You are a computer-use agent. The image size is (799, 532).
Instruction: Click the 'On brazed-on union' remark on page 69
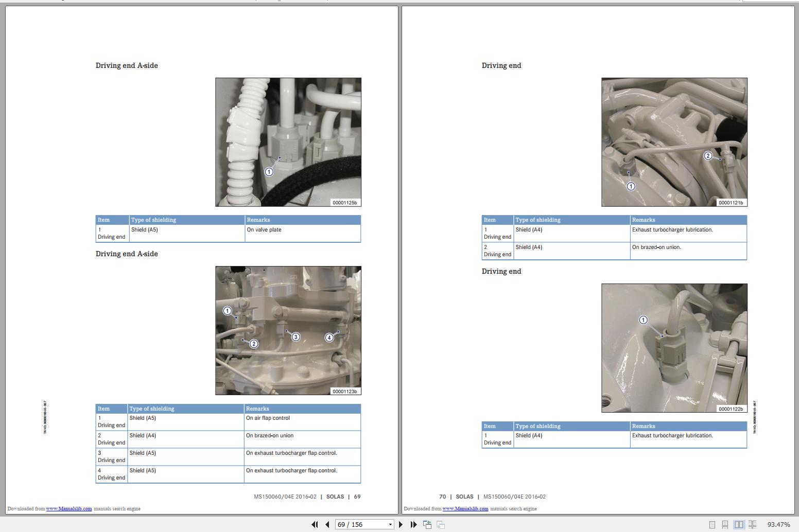point(270,435)
